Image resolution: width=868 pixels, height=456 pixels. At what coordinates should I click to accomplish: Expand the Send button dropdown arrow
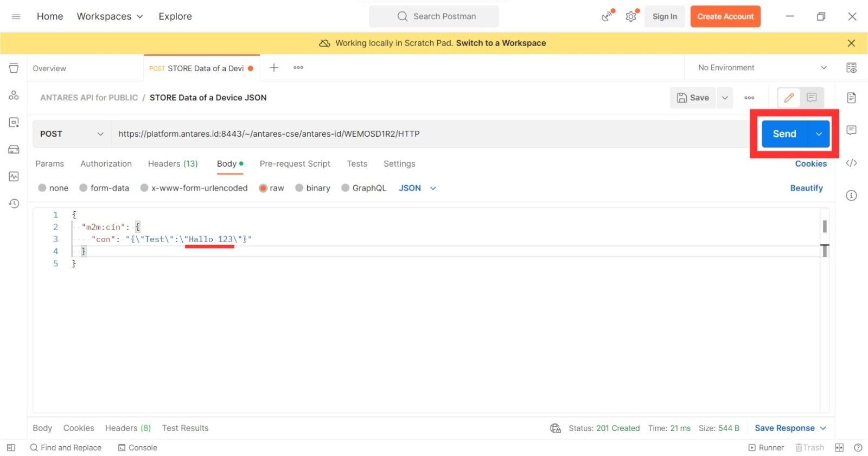[x=819, y=134]
